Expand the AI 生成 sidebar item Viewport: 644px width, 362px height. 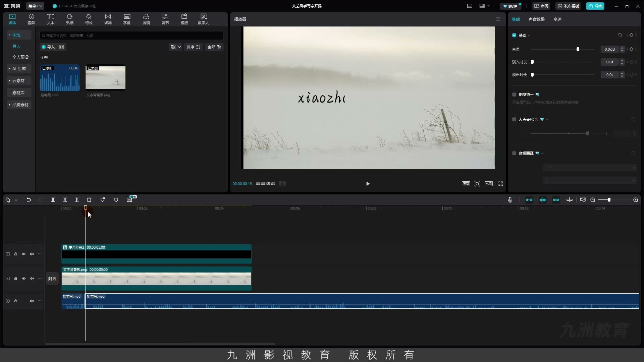coord(19,68)
